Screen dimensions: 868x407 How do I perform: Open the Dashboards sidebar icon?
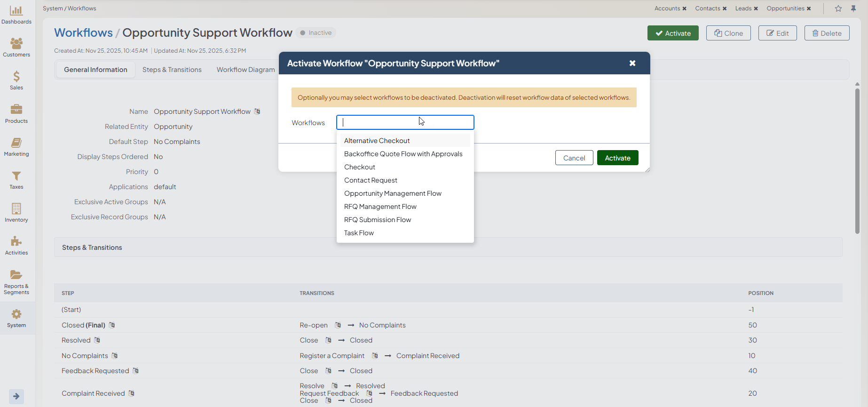point(16,15)
